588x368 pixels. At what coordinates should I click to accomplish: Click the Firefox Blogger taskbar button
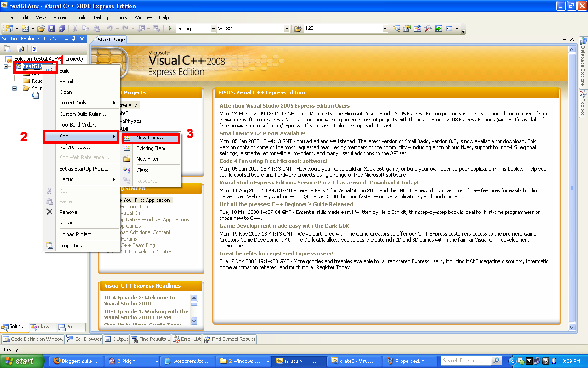tap(76, 361)
